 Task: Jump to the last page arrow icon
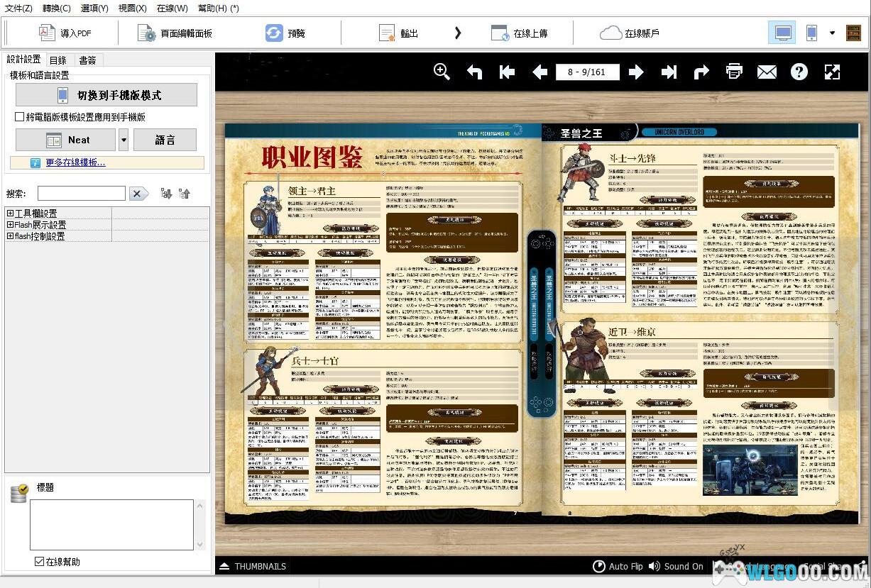tap(669, 71)
